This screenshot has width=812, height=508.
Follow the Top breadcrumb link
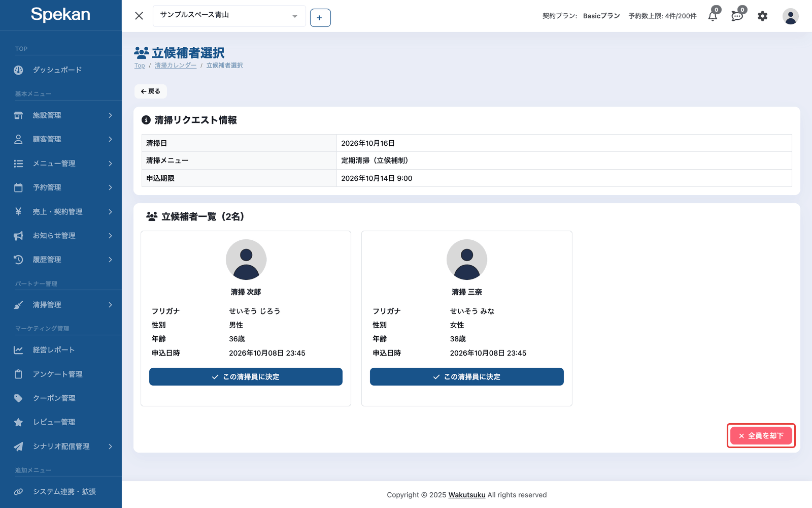[x=140, y=66]
